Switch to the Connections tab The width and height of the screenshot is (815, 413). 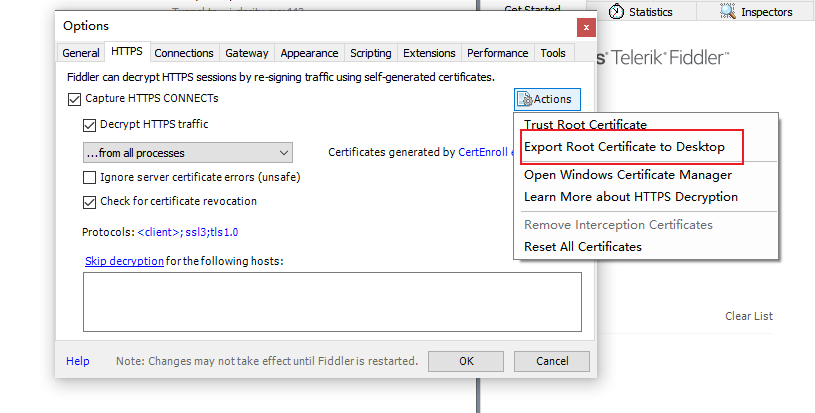click(x=183, y=53)
